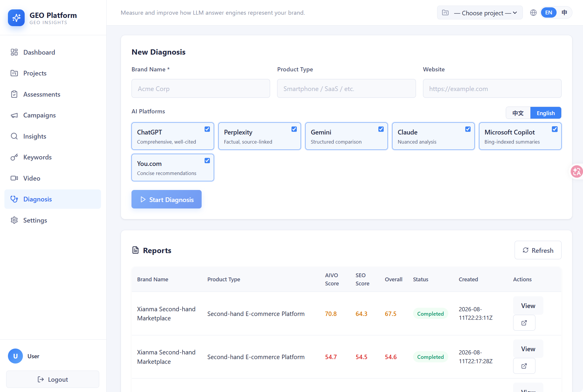Click the Overall column header
Screen dimensions: 583x392
(x=394, y=279)
